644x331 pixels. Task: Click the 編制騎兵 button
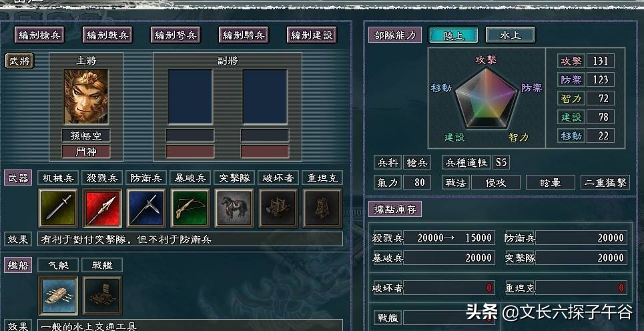pos(244,35)
